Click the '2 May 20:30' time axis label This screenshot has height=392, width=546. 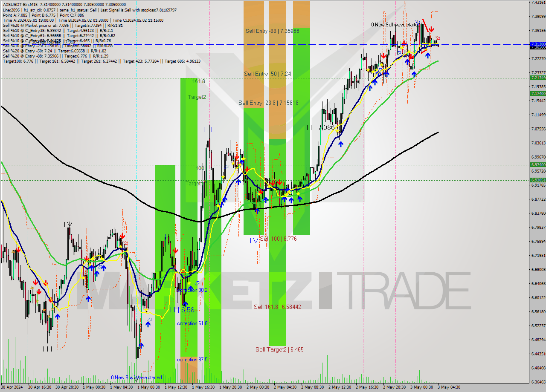395,387
